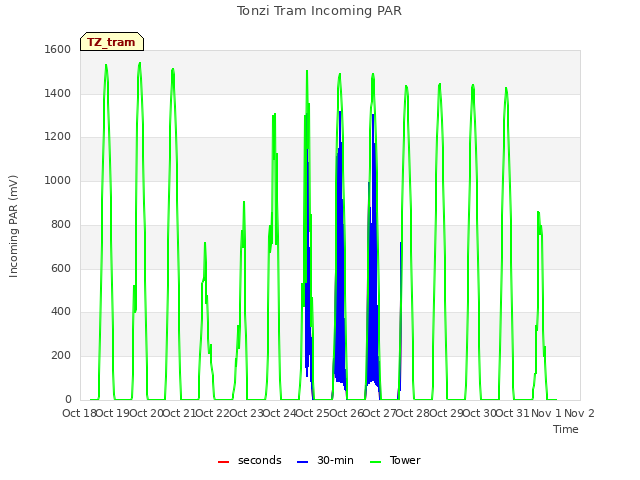The image size is (640, 480).
Task: Click the Nov 1 x-axis tick label
Action: pyautogui.click(x=546, y=413)
